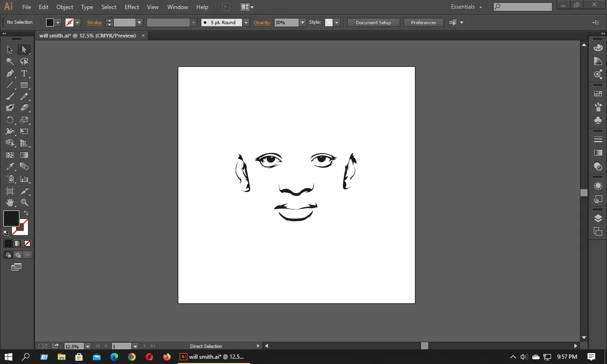Switch to will smith.ai document tab
Screen dimensions: 607x364
pos(88,36)
